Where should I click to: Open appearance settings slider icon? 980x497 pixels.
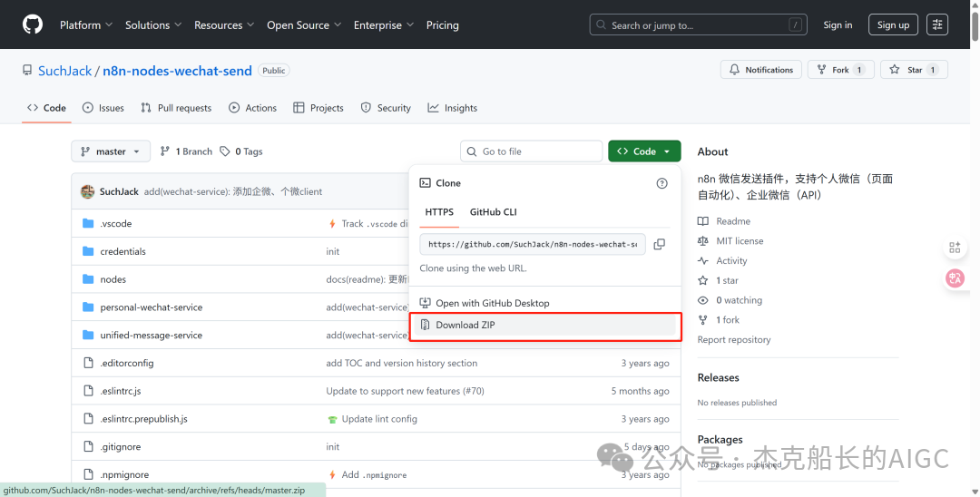point(936,25)
